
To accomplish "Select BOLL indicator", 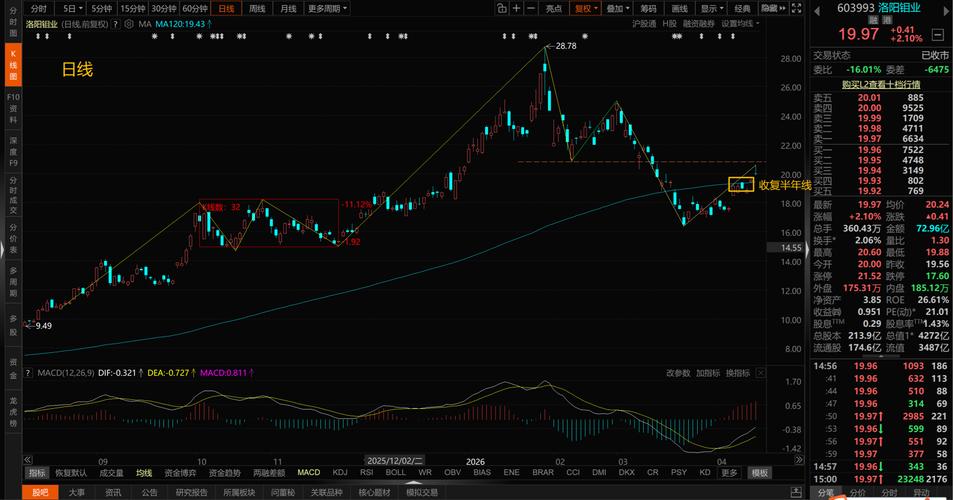I will click(395, 472).
